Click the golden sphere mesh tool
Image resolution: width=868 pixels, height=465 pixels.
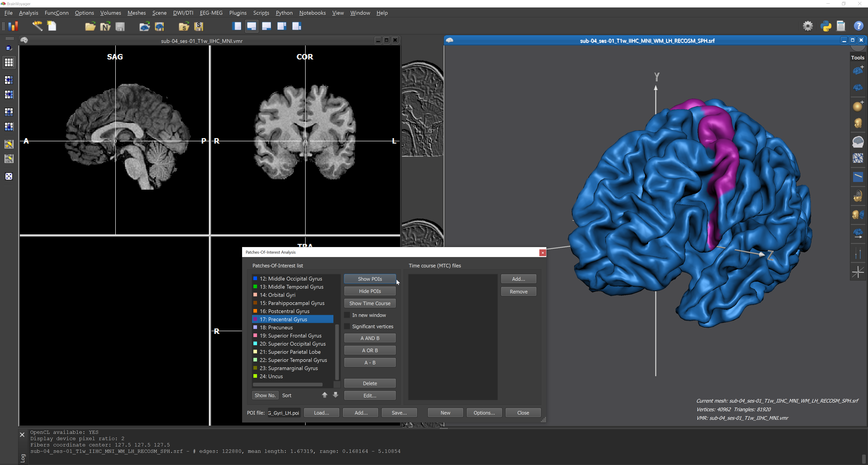coord(858,106)
